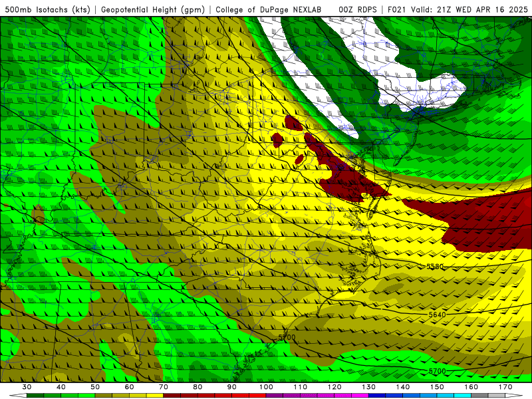Viewport: 532px width, 399px height.
Task: Click the olive swatch just after 50
Action: point(104,395)
